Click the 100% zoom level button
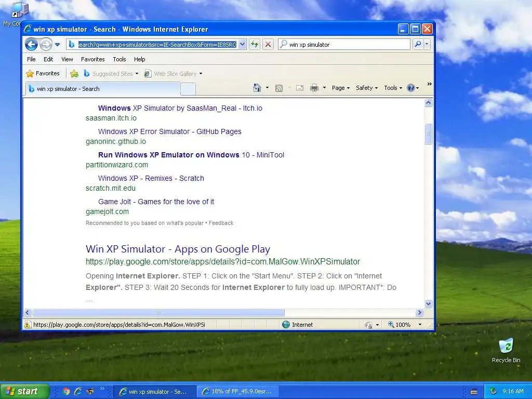The height and width of the screenshot is (399, 532). (x=400, y=325)
